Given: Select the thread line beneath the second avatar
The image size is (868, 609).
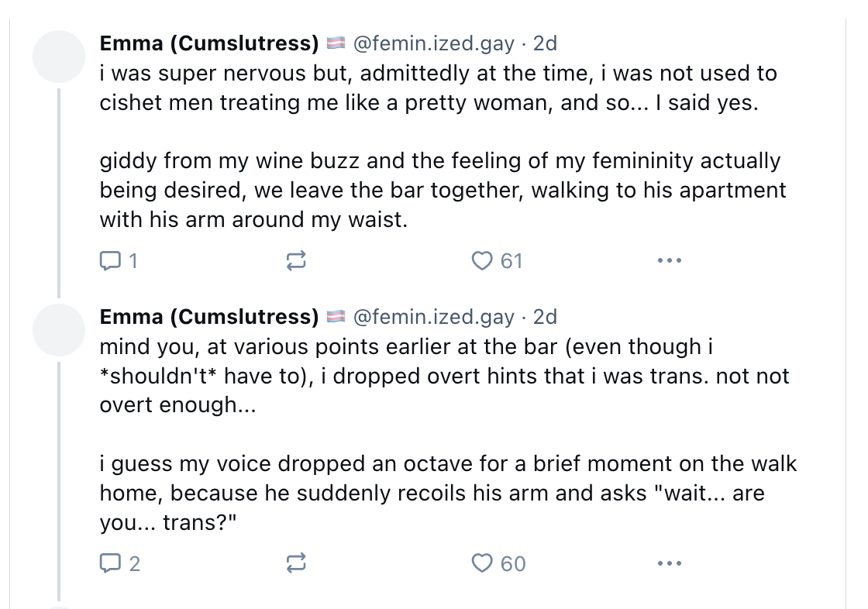Looking at the screenshot, I should point(59,480).
